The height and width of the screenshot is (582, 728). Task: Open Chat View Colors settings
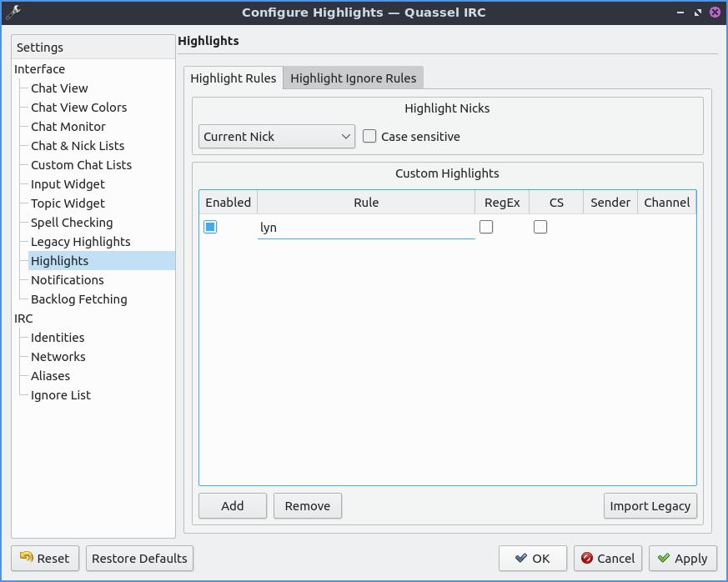[79, 108]
